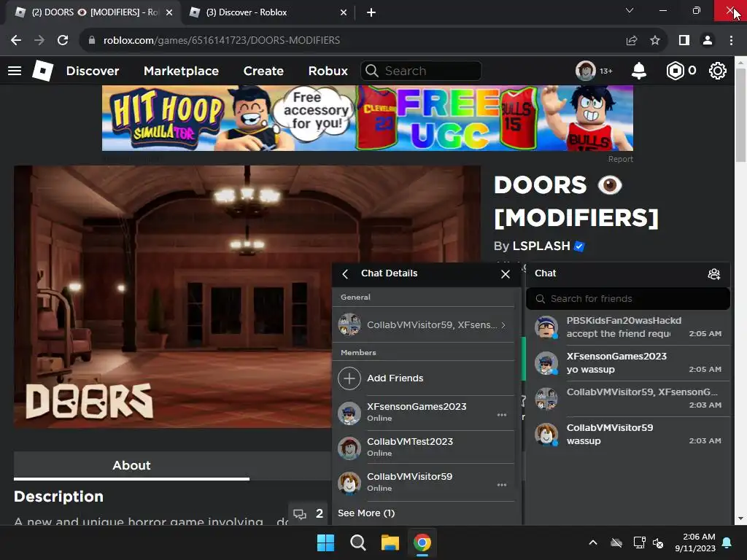Go back from Chat Details panel
747x560 pixels.
pyautogui.click(x=345, y=274)
